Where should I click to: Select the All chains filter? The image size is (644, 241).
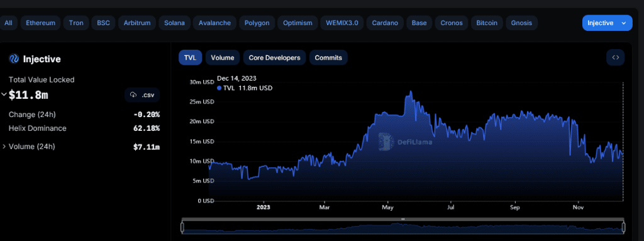click(x=8, y=23)
